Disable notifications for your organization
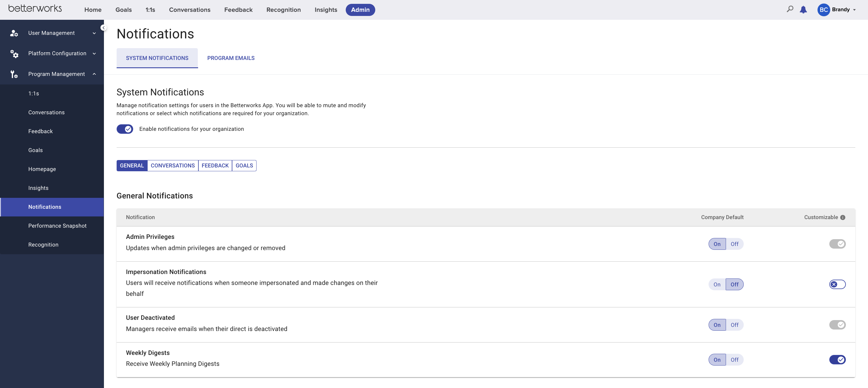This screenshot has height=388, width=868. (125, 129)
